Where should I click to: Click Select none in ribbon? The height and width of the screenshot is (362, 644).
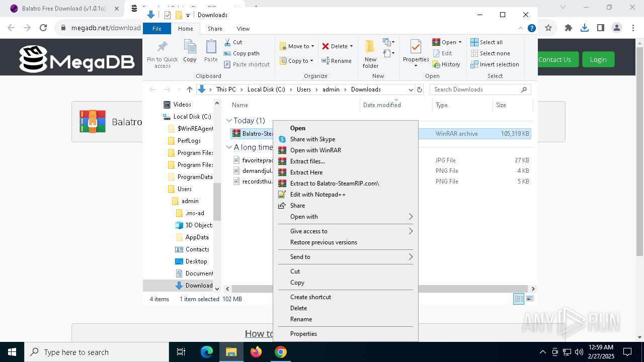[490, 53]
